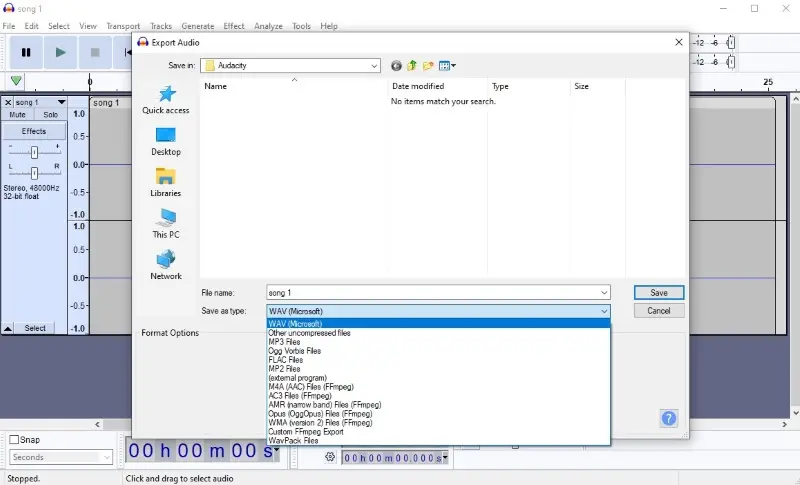Image resolution: width=800 pixels, height=485 pixels.
Task: Select AC3 Files (FFmpeg)
Action: point(438,396)
